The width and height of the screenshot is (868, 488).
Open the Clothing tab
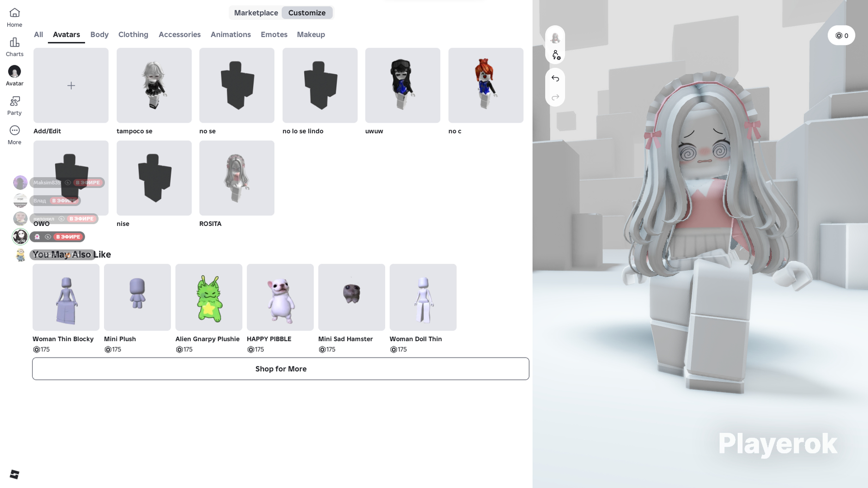pos(133,35)
